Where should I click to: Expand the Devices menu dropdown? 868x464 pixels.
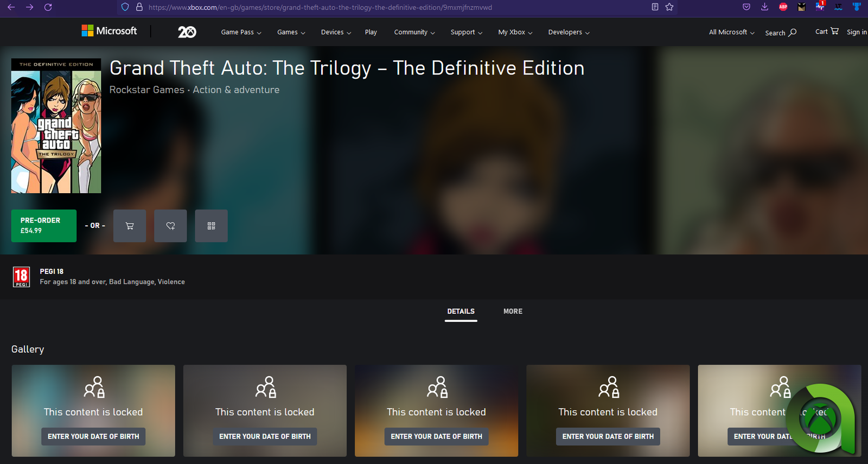click(x=336, y=33)
